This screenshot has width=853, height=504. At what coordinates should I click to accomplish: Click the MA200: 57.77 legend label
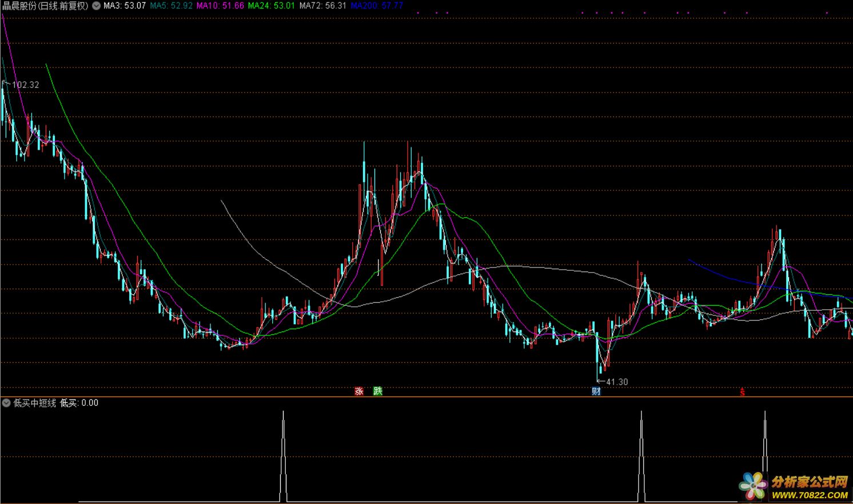[x=377, y=6]
